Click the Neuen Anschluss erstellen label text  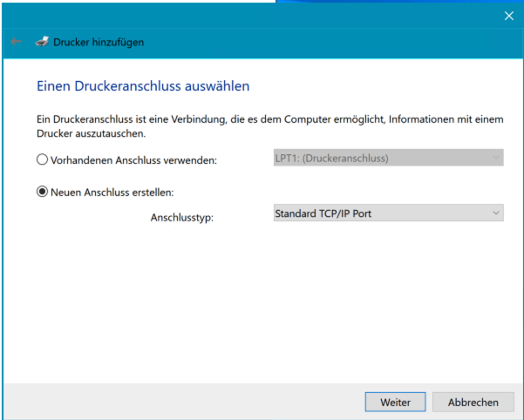pyautogui.click(x=113, y=193)
